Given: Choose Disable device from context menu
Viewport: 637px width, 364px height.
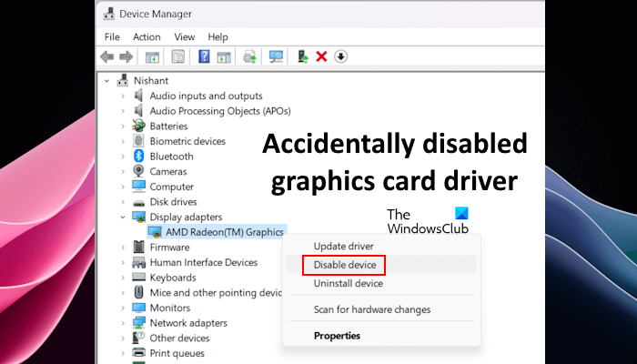Looking at the screenshot, I should 381,265.
